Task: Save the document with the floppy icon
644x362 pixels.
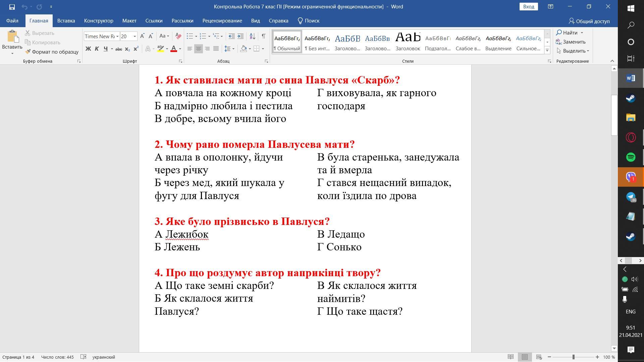Action: pyautogui.click(x=12, y=7)
